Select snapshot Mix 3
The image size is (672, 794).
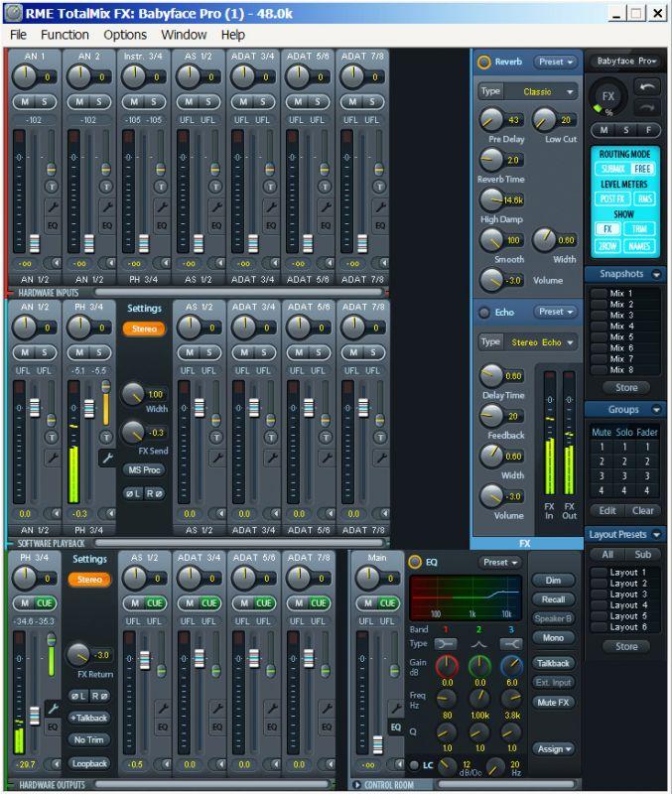[626, 315]
